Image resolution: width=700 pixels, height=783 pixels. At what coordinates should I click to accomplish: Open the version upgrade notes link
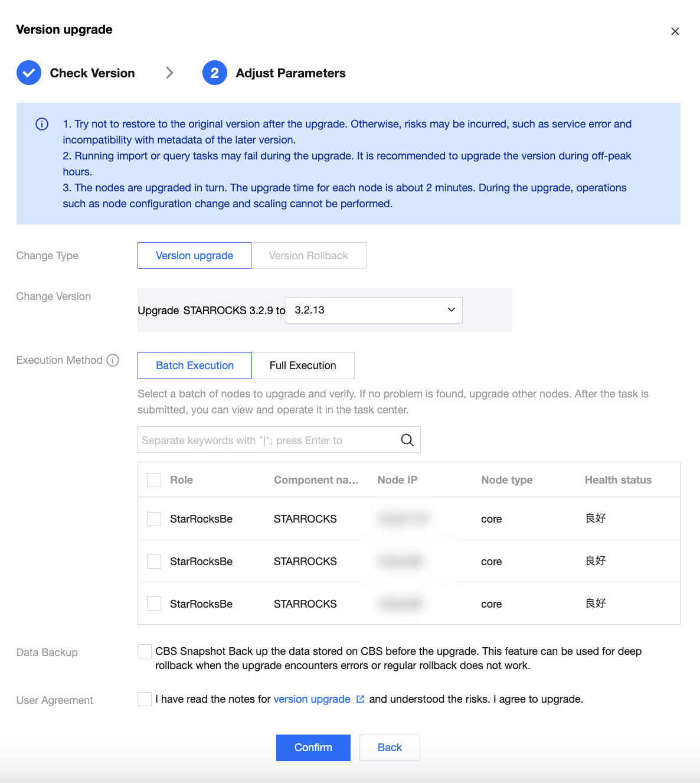[x=312, y=699]
